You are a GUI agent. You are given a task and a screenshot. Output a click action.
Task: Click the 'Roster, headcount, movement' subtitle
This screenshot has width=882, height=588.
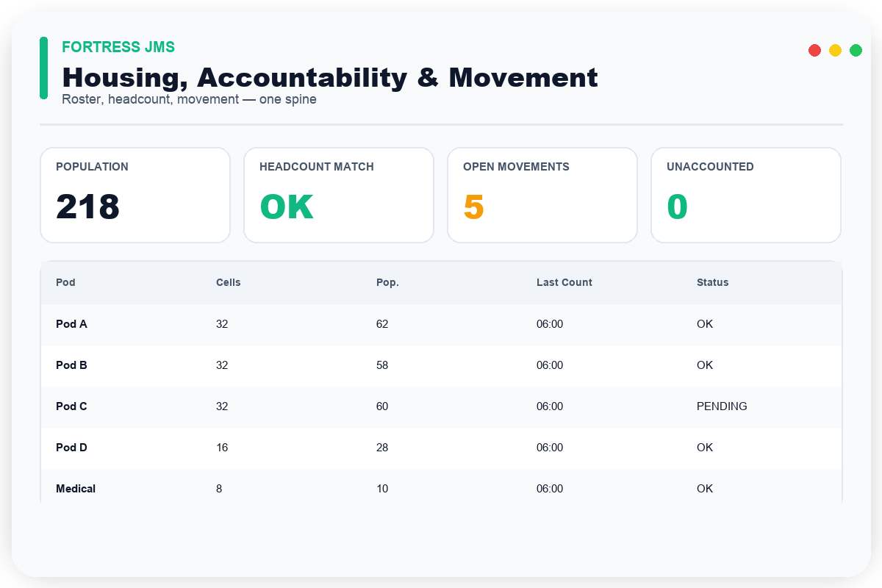pyautogui.click(x=190, y=99)
